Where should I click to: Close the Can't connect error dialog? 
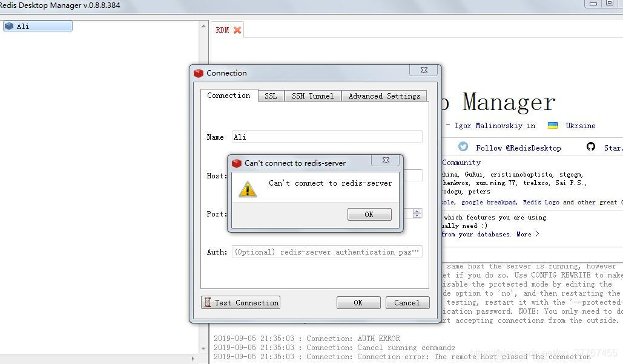[386, 160]
